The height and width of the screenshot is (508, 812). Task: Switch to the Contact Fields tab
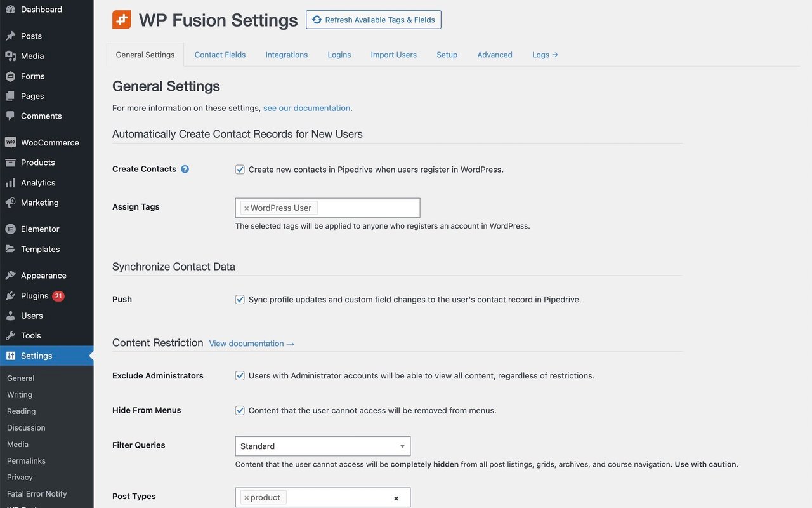219,55
